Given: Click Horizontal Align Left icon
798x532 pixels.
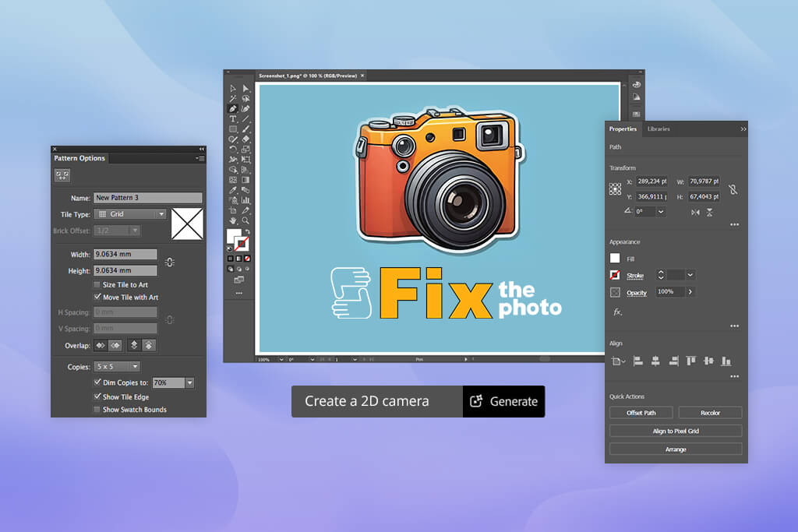Looking at the screenshot, I should click(x=637, y=361).
